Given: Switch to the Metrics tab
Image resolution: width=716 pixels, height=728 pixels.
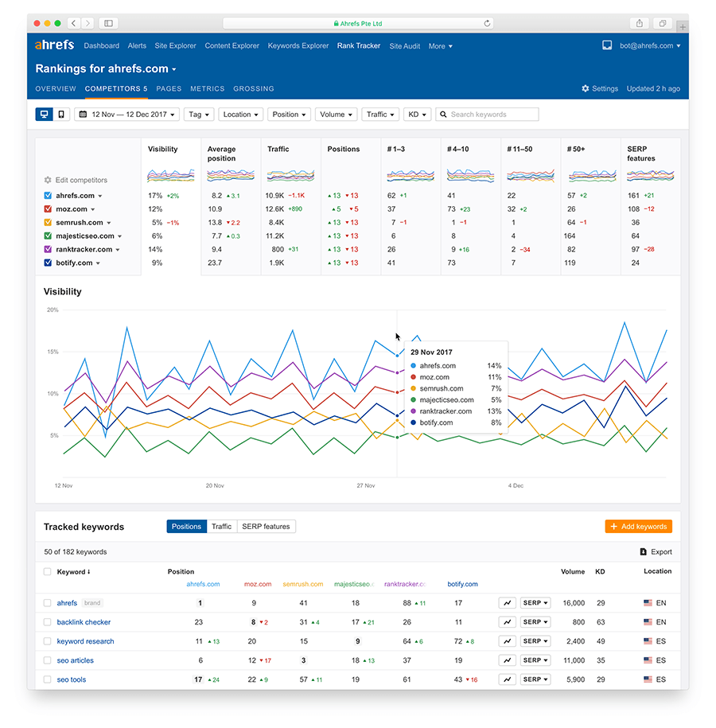Looking at the screenshot, I should [207, 89].
